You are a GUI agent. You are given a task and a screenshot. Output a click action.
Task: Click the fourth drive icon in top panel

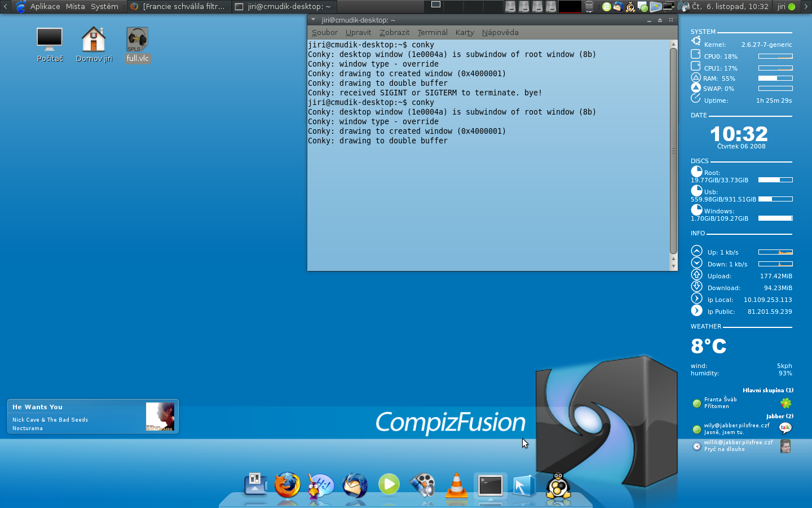click(x=551, y=7)
